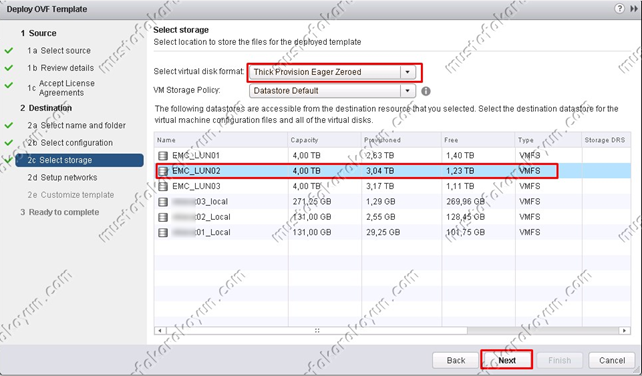Select the EMC_LUN03 datastore name

tap(196, 186)
